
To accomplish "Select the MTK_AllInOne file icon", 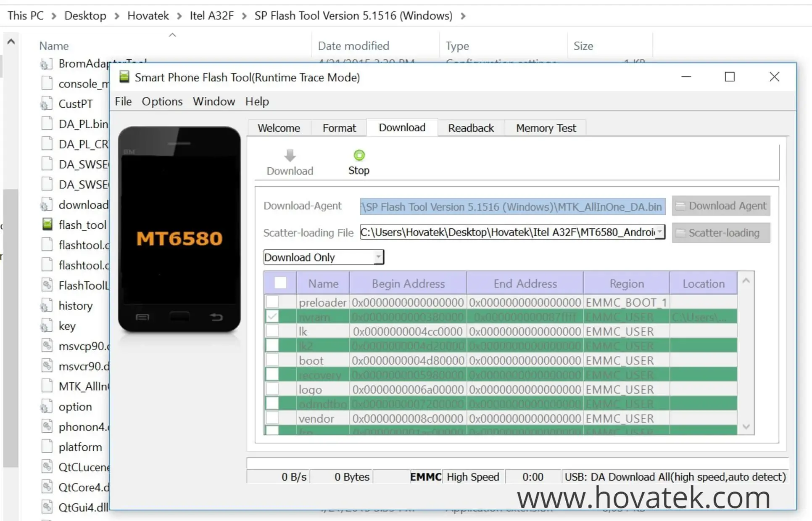I will click(x=47, y=386).
